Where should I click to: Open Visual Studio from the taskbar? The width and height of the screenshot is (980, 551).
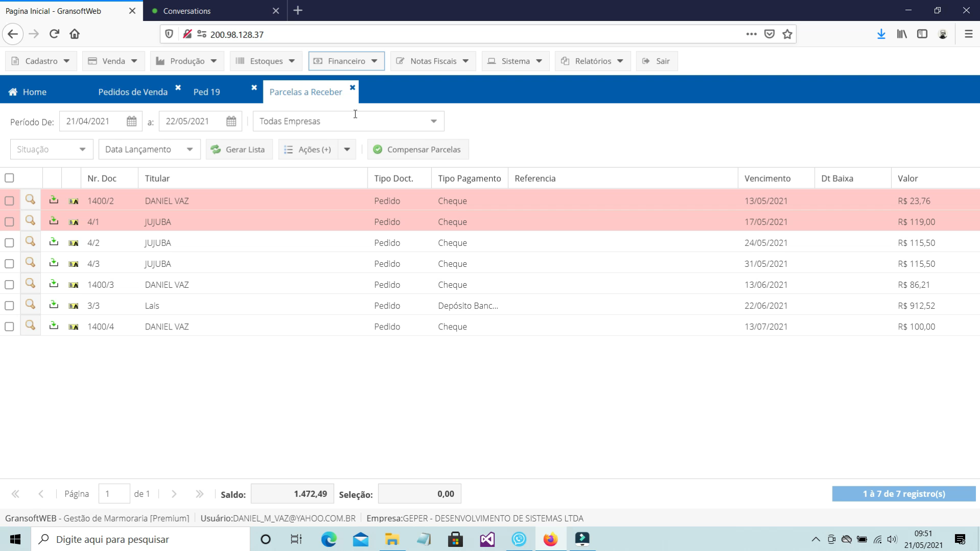click(x=487, y=539)
